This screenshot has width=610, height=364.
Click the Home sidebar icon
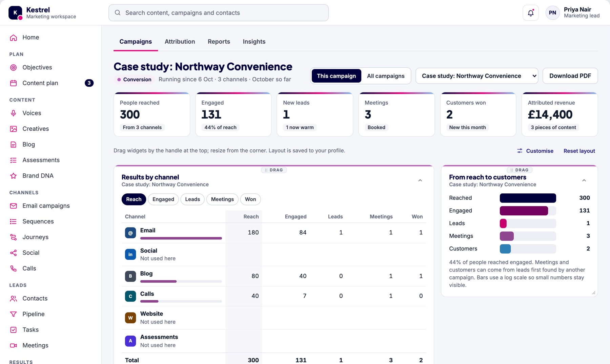[x=14, y=38]
